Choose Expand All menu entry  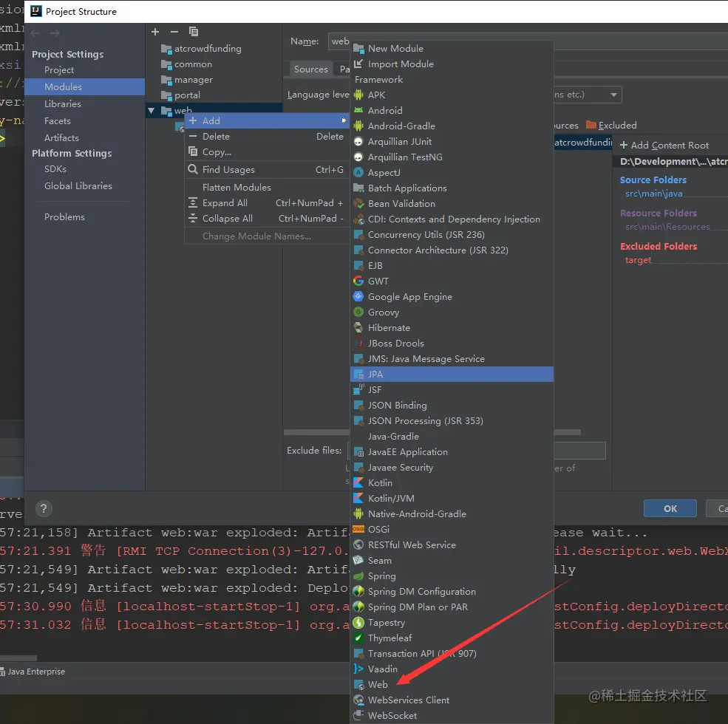(267, 203)
